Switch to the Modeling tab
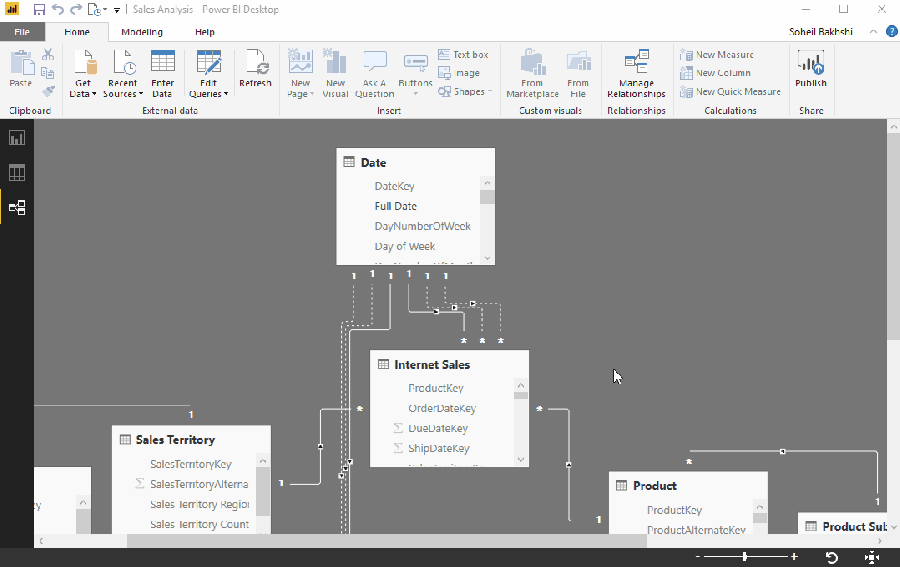Screen dimensions: 900x567 142,32
